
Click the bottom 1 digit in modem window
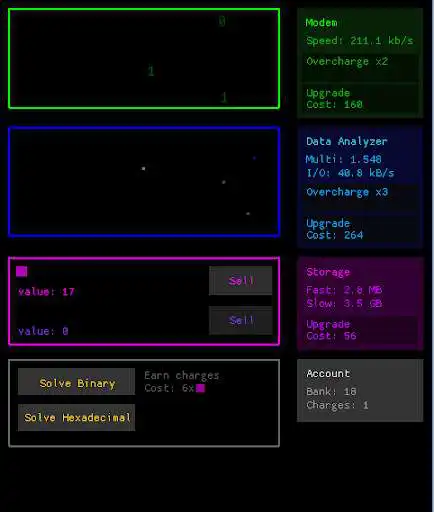coord(224,97)
